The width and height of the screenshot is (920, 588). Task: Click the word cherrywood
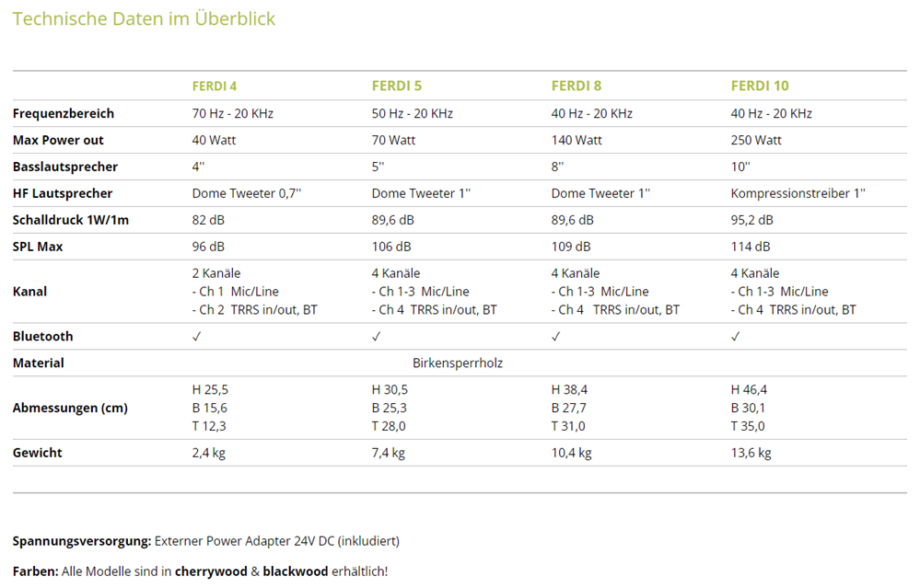point(211,571)
